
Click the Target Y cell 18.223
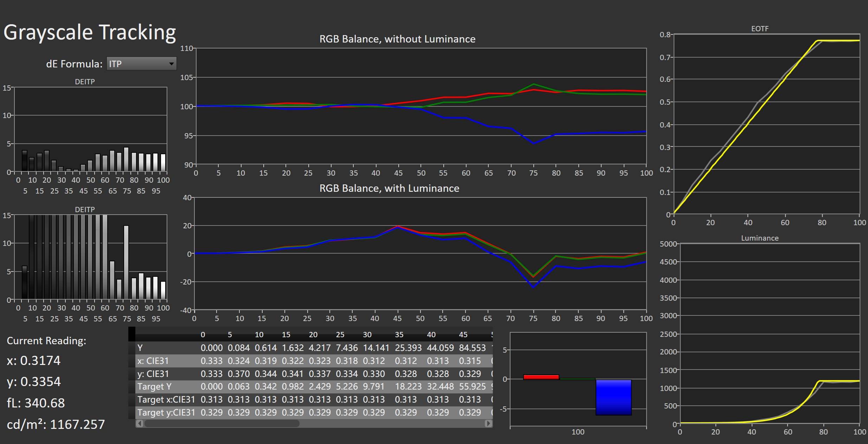click(x=408, y=387)
